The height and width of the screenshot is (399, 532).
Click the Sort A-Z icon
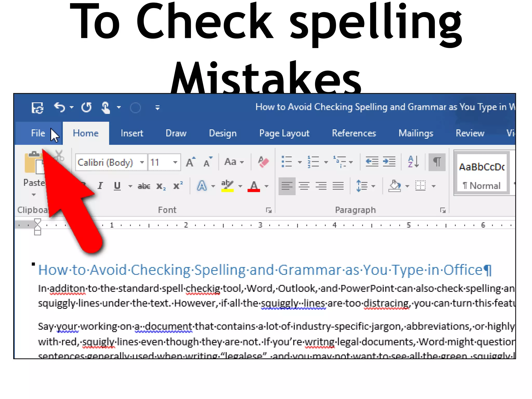(413, 162)
